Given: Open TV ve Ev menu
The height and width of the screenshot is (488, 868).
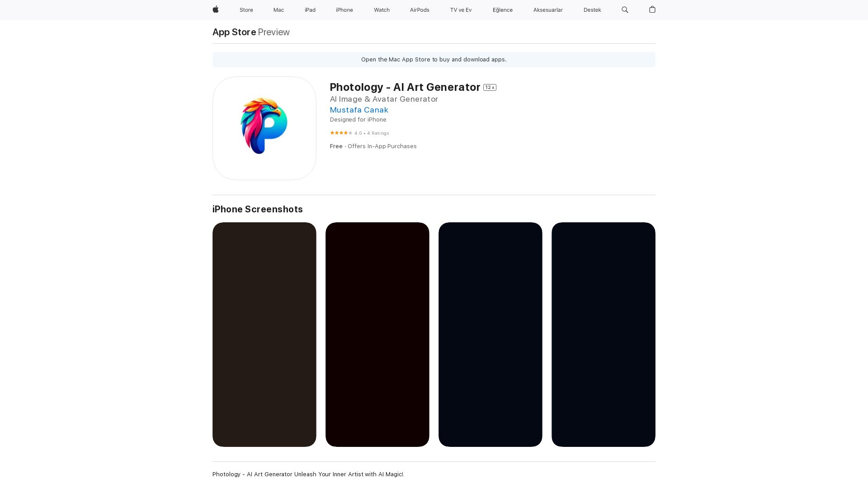Looking at the screenshot, I should click(x=461, y=10).
